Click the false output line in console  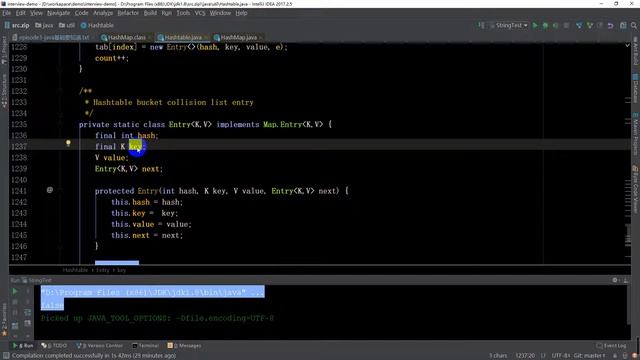[52, 305]
